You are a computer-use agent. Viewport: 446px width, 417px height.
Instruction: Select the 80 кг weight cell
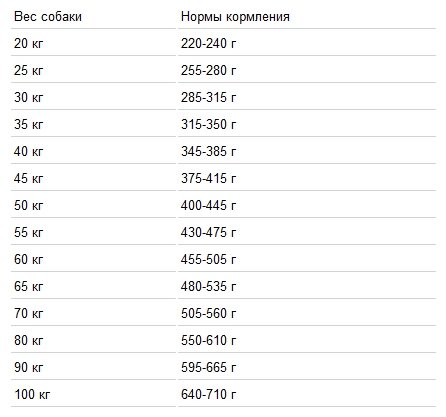[29, 340]
